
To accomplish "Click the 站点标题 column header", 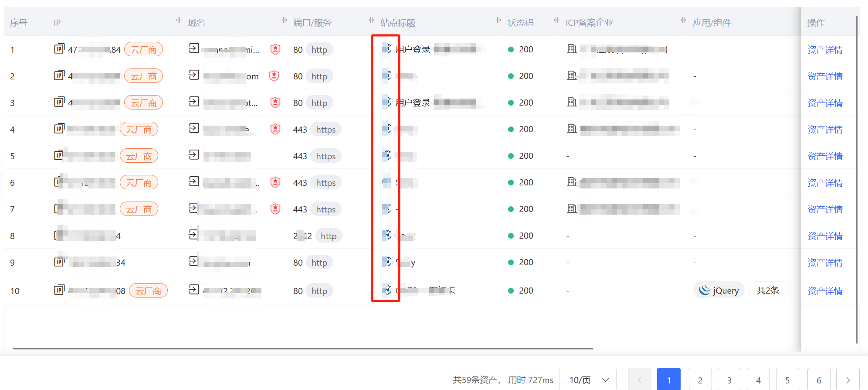I will point(398,23).
